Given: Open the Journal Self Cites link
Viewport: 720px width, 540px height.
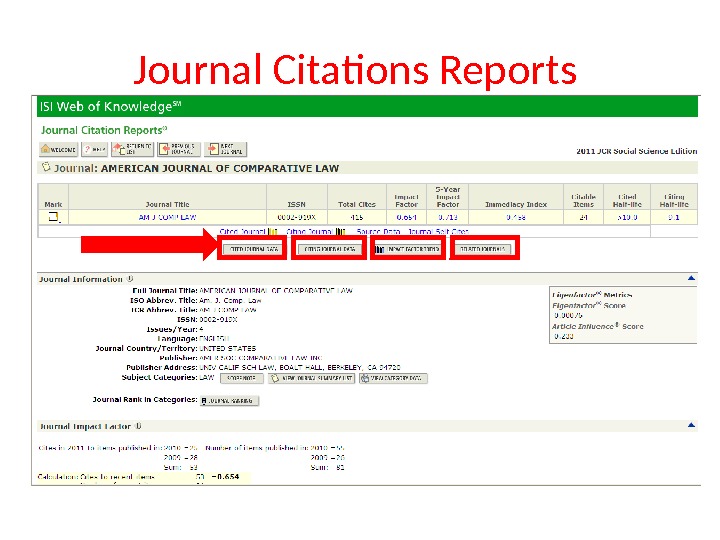Looking at the screenshot, I should pyautogui.click(x=439, y=231).
